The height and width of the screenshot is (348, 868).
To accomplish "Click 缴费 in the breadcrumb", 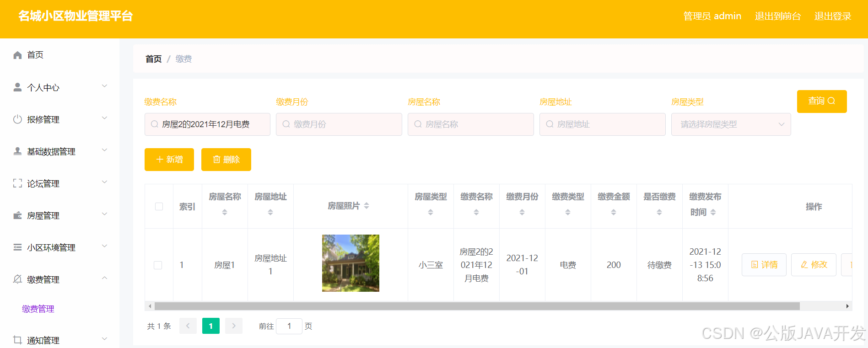I will point(183,59).
